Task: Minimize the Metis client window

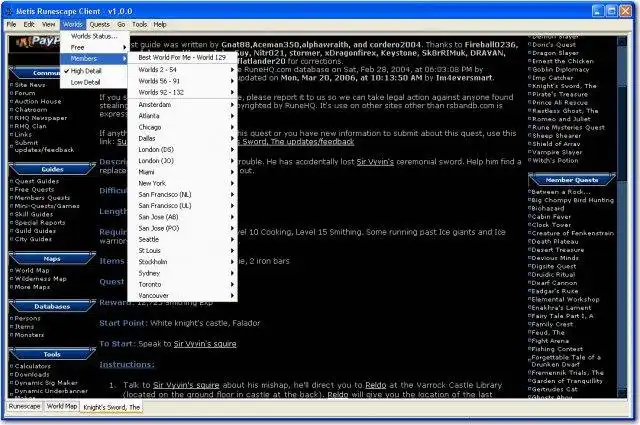Action: (x=598, y=11)
